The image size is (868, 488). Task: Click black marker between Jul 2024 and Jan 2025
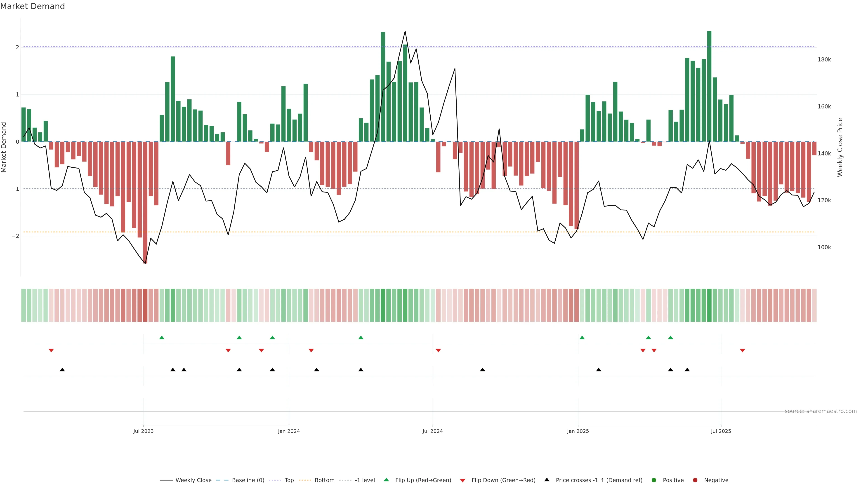coord(483,370)
